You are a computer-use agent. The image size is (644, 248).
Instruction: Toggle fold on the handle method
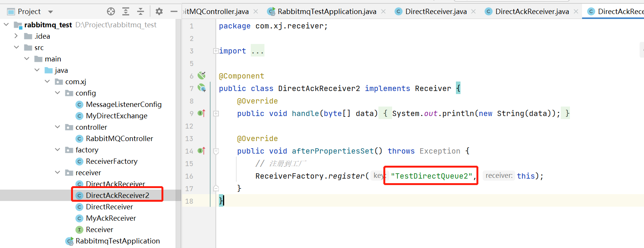point(216,113)
